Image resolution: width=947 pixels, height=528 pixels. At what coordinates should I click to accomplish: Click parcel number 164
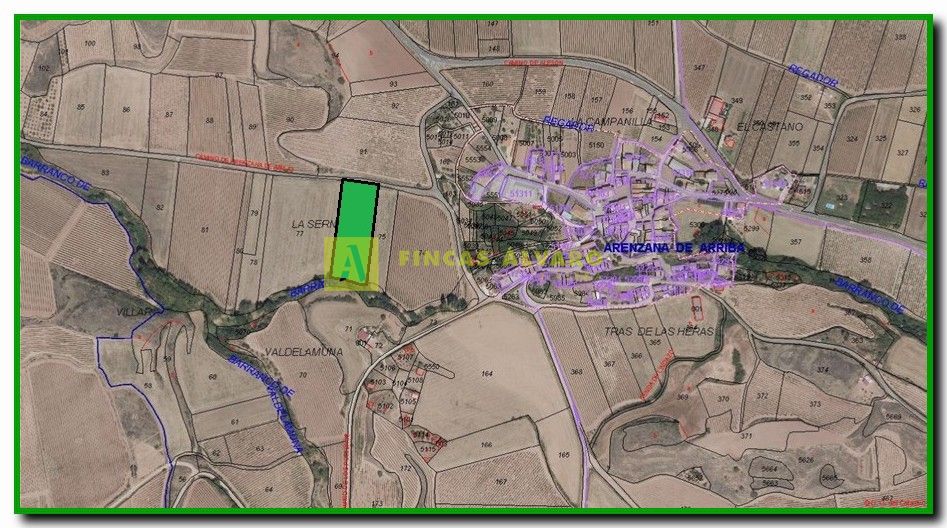(487, 373)
